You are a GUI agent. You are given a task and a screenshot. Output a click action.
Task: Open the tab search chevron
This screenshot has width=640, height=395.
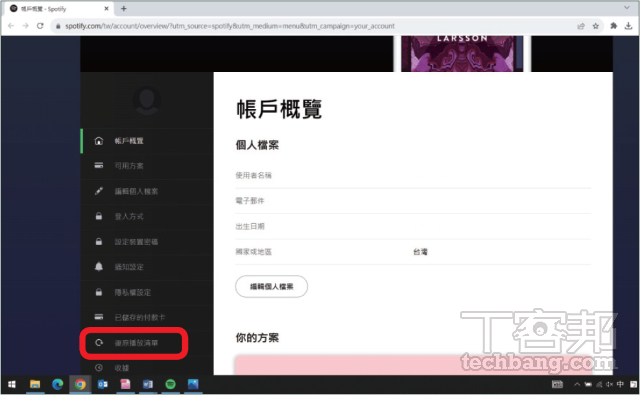(x=627, y=8)
